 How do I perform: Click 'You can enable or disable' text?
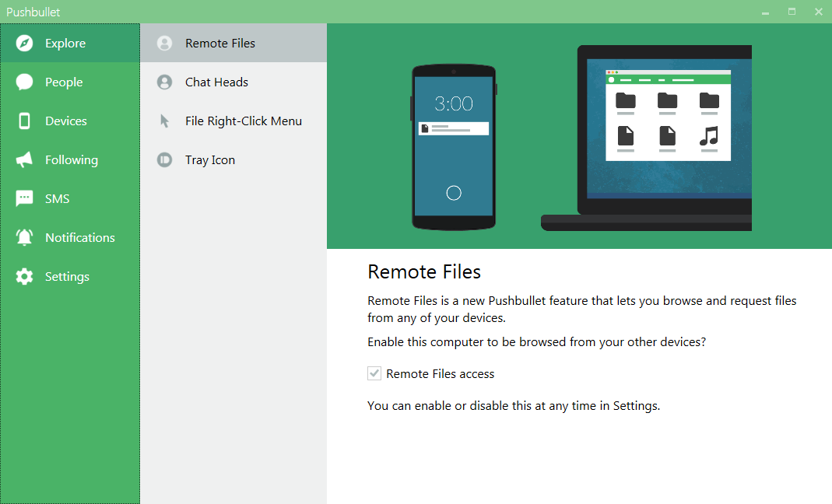coord(514,406)
